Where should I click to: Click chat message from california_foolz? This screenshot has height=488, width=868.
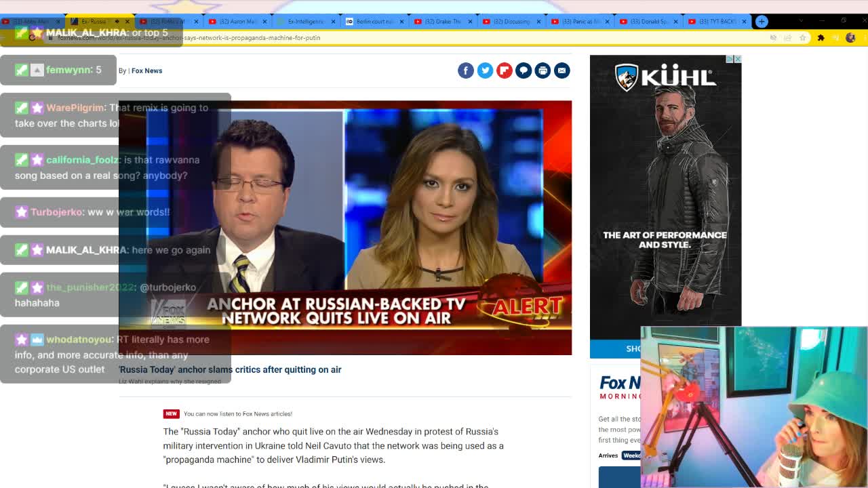coord(115,167)
